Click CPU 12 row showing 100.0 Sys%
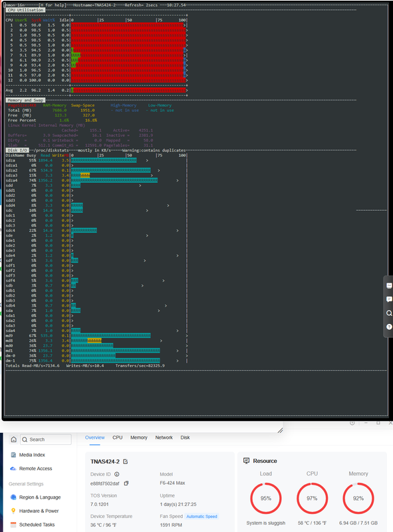393x532 pixels. pyautogui.click(x=96, y=80)
